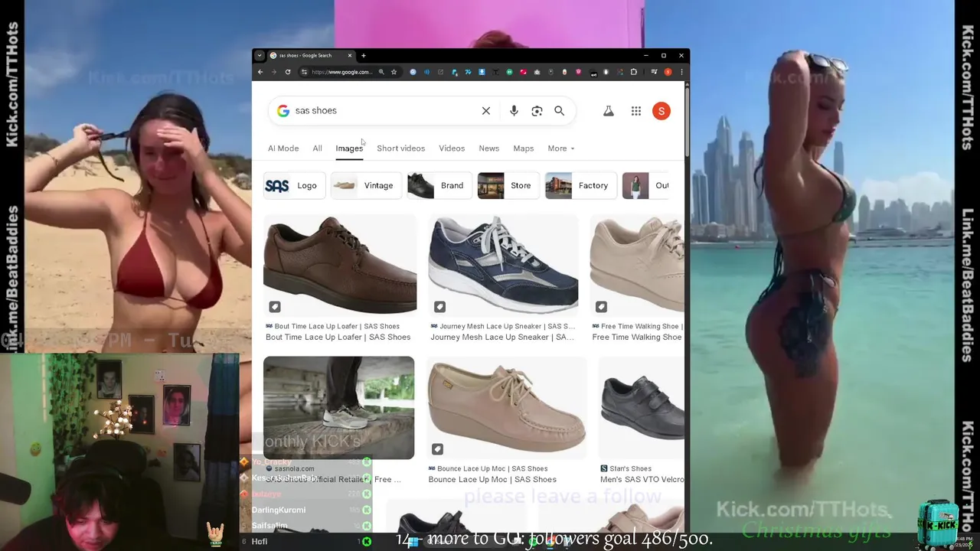The image size is (980, 551).
Task: Switch to AI Mode tab
Action: 283,148
